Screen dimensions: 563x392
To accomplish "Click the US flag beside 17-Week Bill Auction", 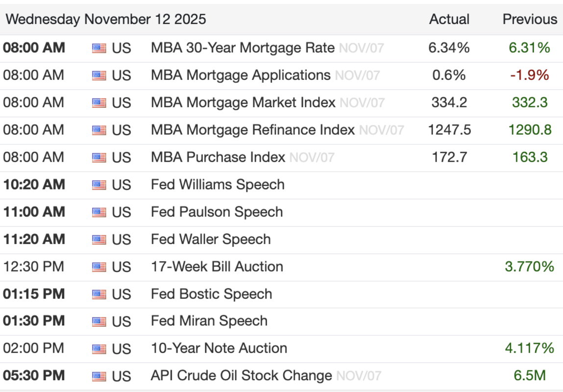I will [99, 267].
